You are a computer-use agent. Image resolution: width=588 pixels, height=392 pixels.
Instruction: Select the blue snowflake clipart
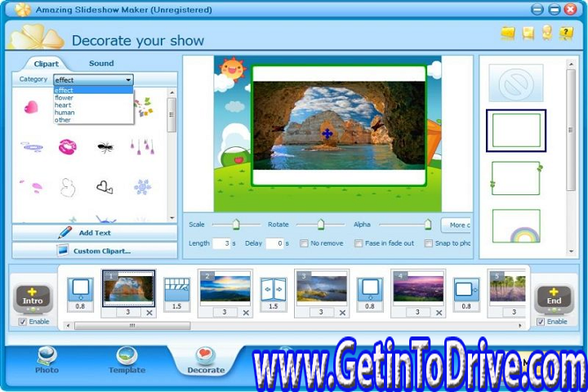(142, 186)
